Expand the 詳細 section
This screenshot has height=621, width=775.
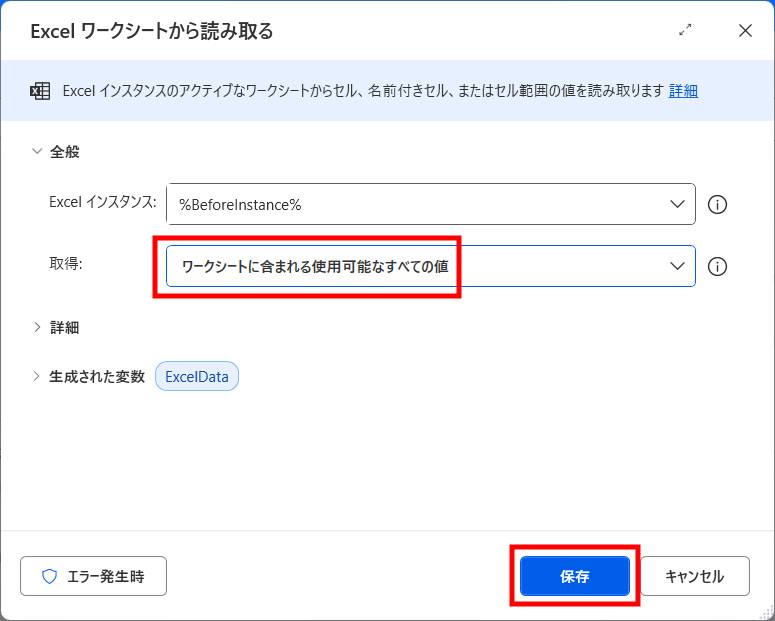37,327
